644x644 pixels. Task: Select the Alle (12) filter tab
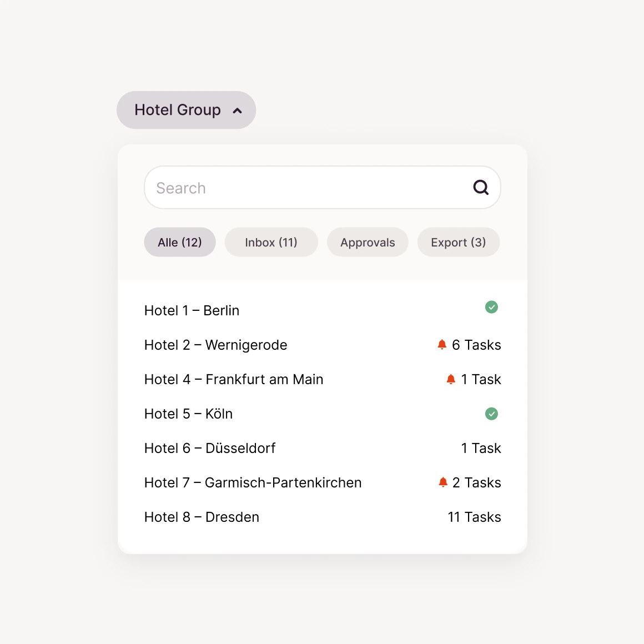(179, 243)
